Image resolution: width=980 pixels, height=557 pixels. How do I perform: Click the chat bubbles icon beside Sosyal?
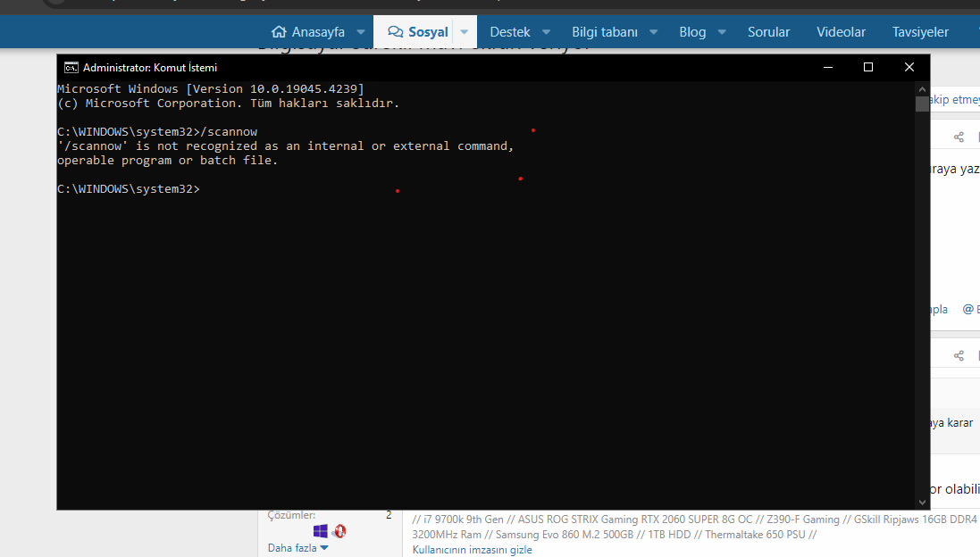pos(395,31)
